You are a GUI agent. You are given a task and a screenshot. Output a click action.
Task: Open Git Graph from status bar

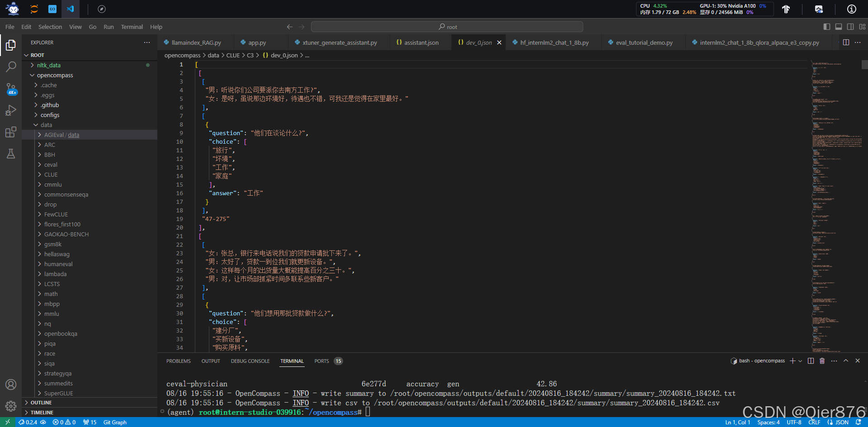(x=115, y=422)
